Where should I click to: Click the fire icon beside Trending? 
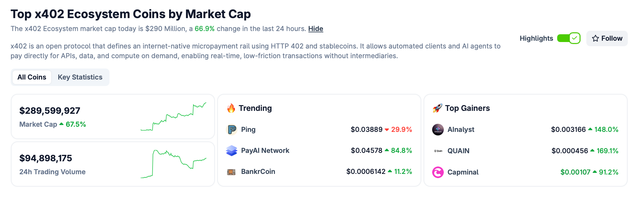[x=231, y=108]
